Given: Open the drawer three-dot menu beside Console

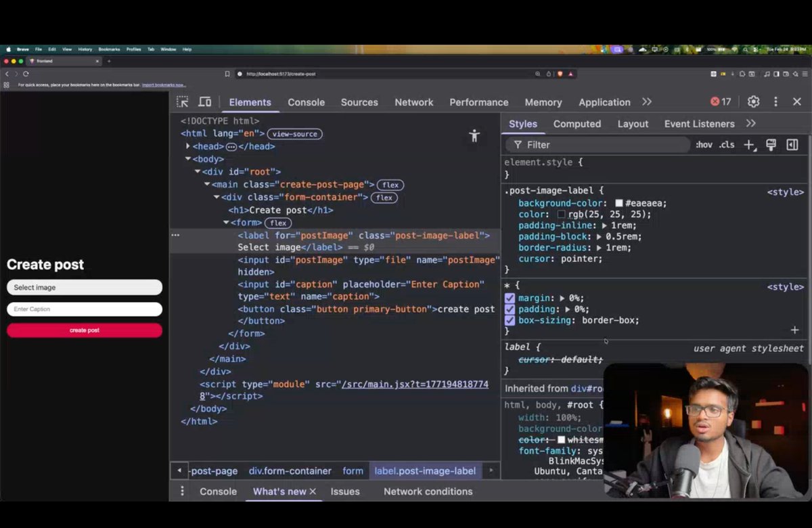Looking at the screenshot, I should (182, 491).
